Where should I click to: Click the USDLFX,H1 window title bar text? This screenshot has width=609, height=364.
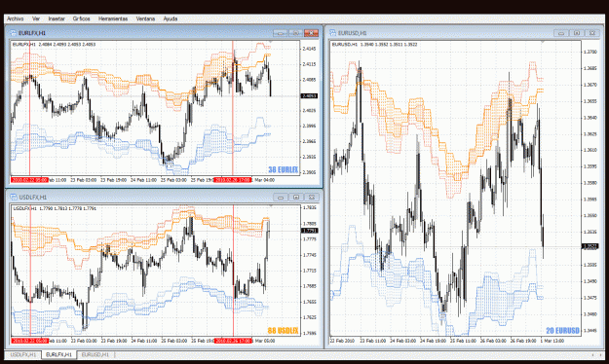(x=32, y=198)
